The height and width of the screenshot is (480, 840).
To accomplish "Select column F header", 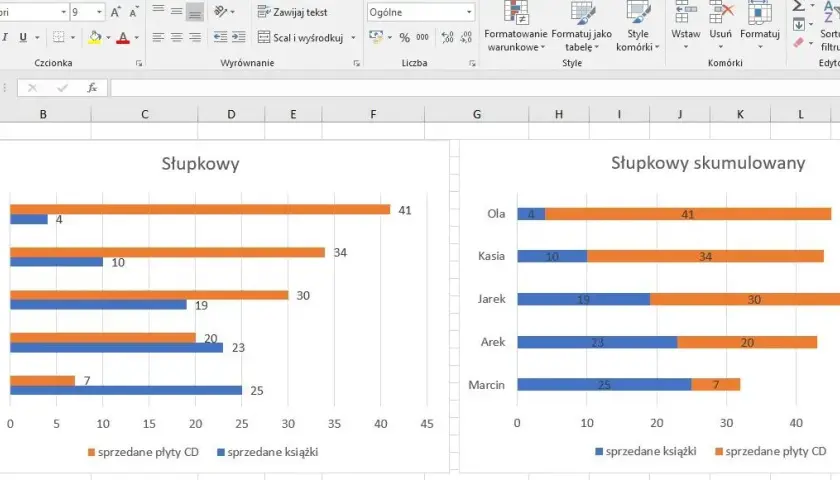I will tap(373, 114).
